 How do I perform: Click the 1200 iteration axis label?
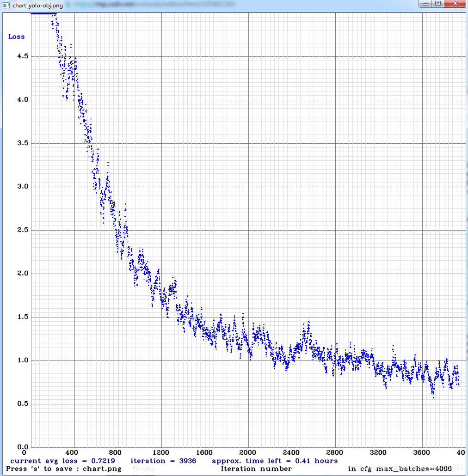point(160,452)
